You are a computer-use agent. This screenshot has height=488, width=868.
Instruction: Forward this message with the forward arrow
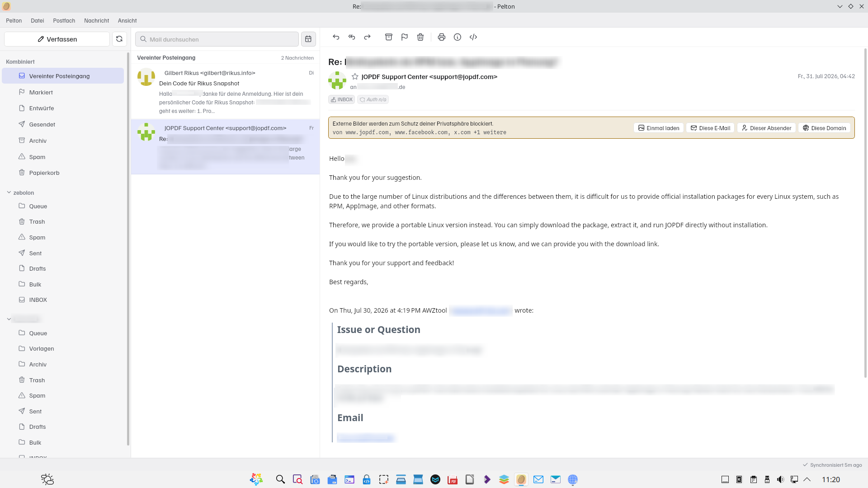[368, 37]
